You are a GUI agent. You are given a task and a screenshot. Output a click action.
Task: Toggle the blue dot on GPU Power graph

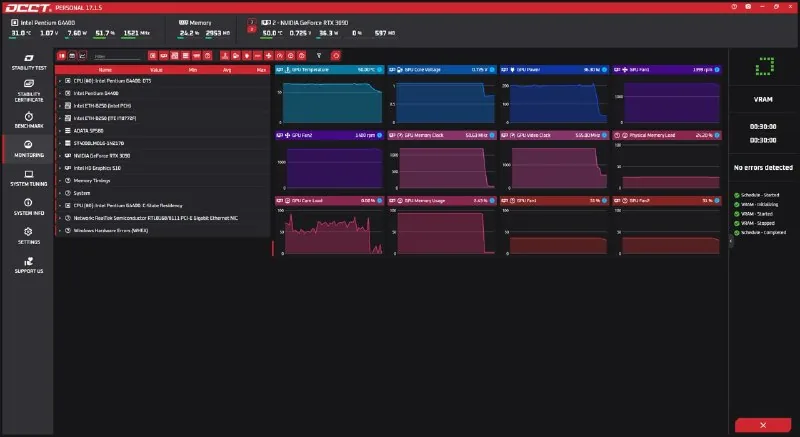[x=604, y=69]
